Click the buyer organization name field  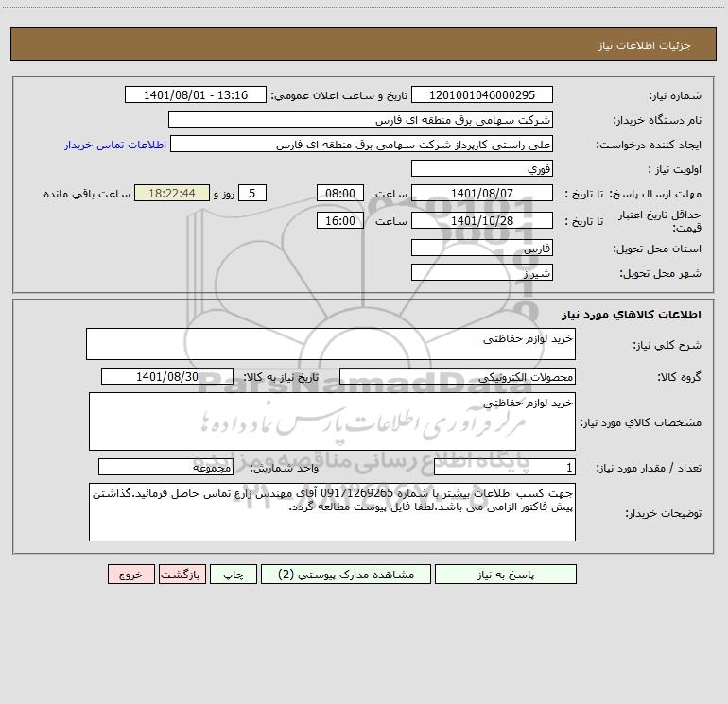tap(360, 119)
